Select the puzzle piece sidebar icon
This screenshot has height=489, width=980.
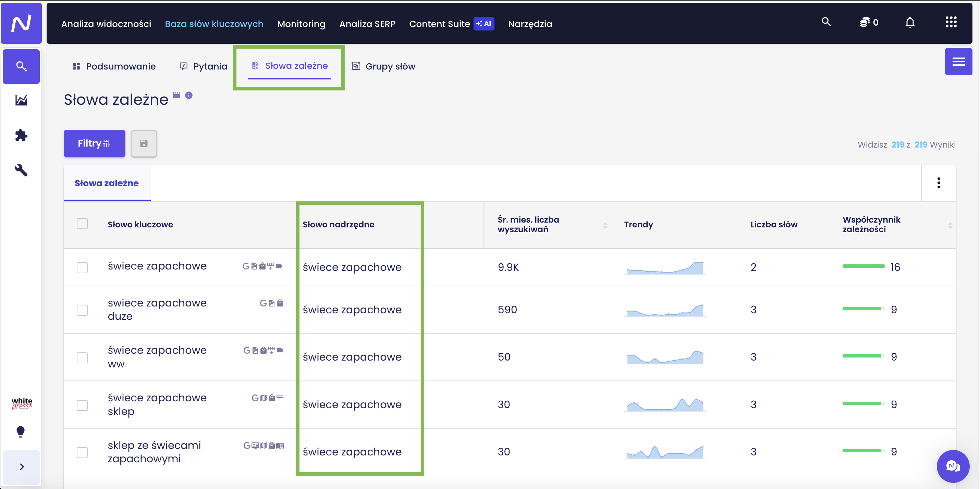coord(21,135)
